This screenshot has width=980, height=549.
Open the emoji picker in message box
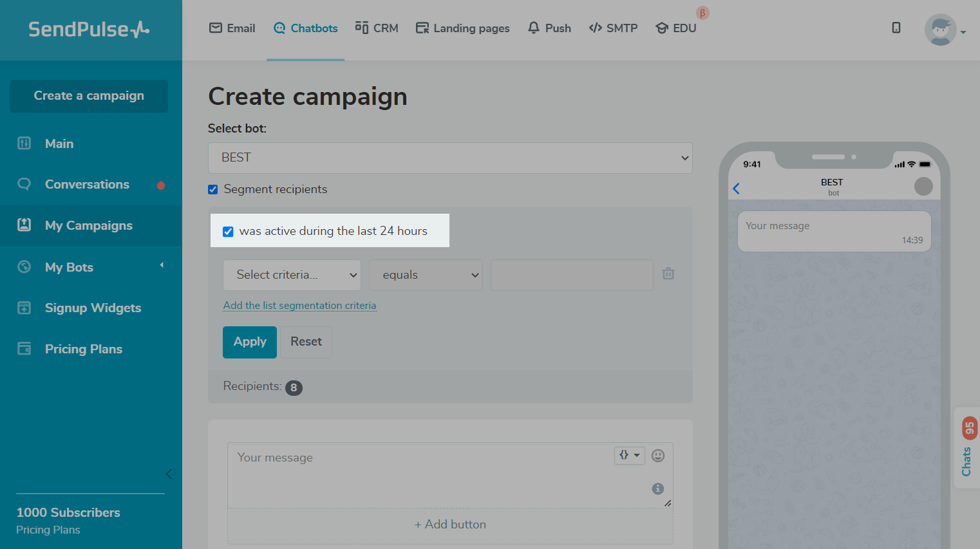tap(657, 456)
